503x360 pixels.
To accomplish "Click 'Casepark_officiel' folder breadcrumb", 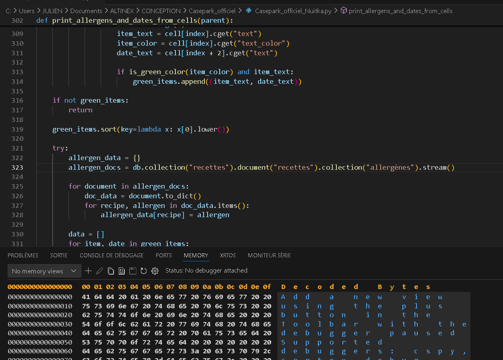I will [x=212, y=11].
